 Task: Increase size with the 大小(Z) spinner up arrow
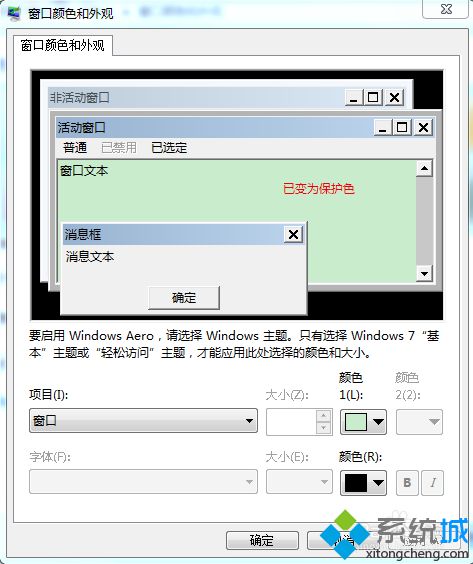click(x=323, y=416)
